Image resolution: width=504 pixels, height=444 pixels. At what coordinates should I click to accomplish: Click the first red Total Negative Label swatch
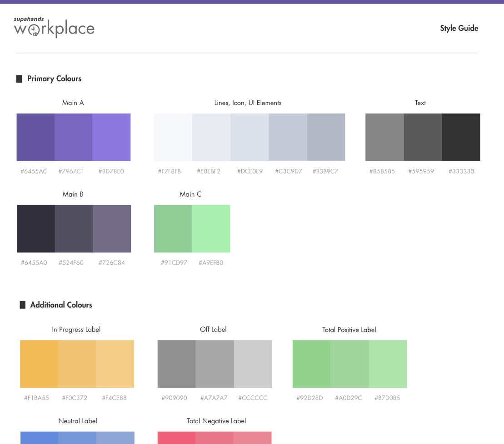pos(176,438)
